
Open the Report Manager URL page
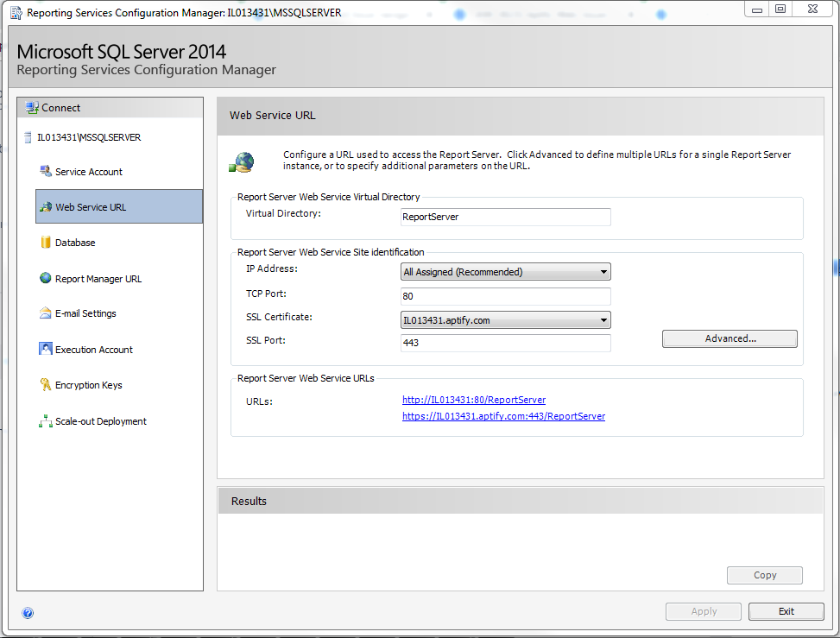(95, 278)
